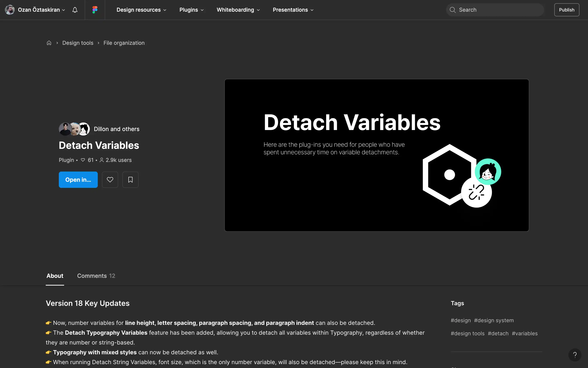
Task: Open the help question mark button
Action: coord(575,355)
